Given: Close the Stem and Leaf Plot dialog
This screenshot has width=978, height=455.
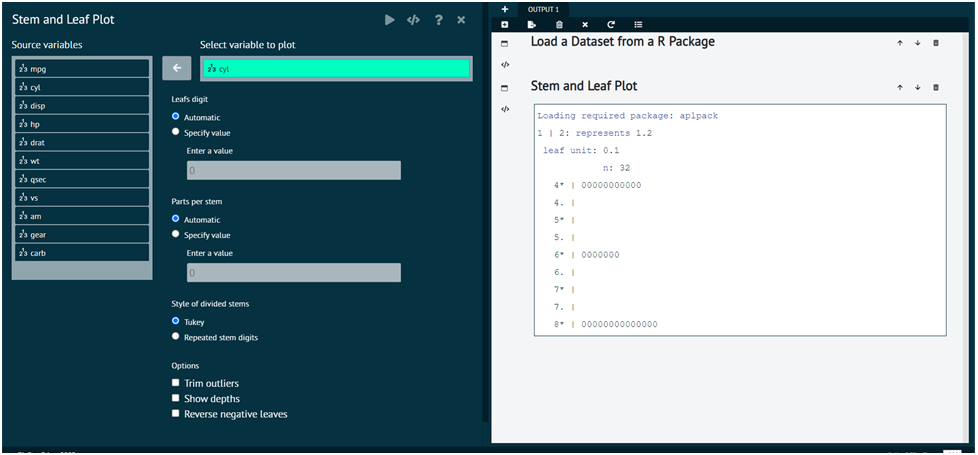Looking at the screenshot, I should (x=461, y=20).
